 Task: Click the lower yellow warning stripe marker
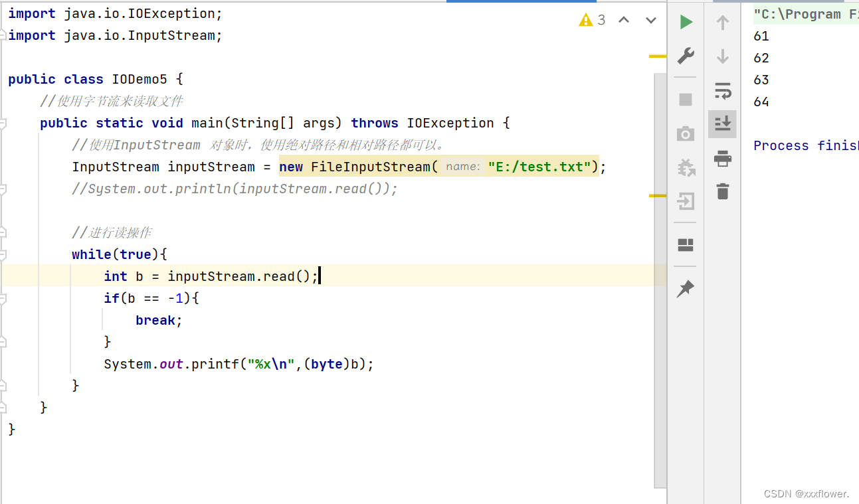(657, 196)
